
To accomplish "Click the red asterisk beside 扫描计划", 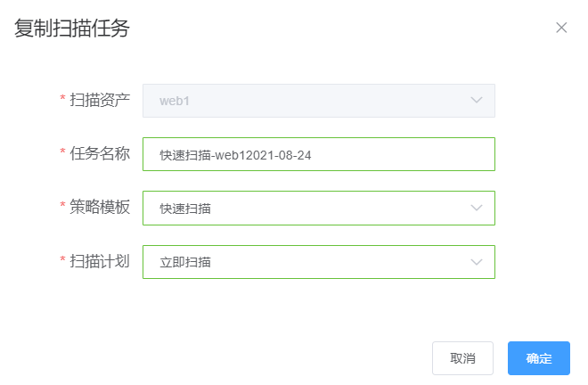I will pos(62,262).
